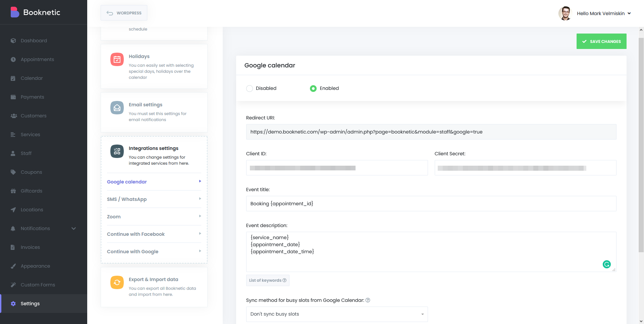Click the Redirect URI field
The width and height of the screenshot is (644, 324).
431,132
